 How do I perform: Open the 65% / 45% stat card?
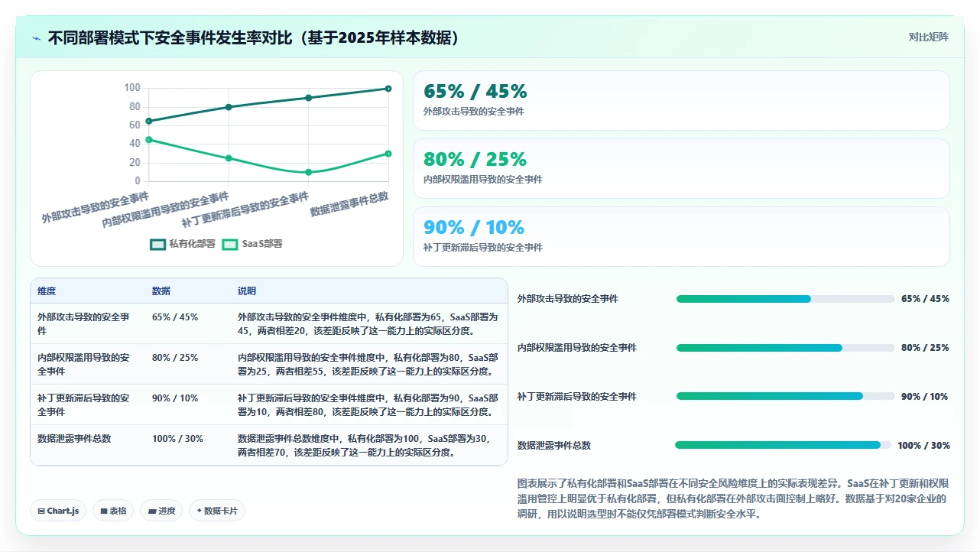pos(681,101)
